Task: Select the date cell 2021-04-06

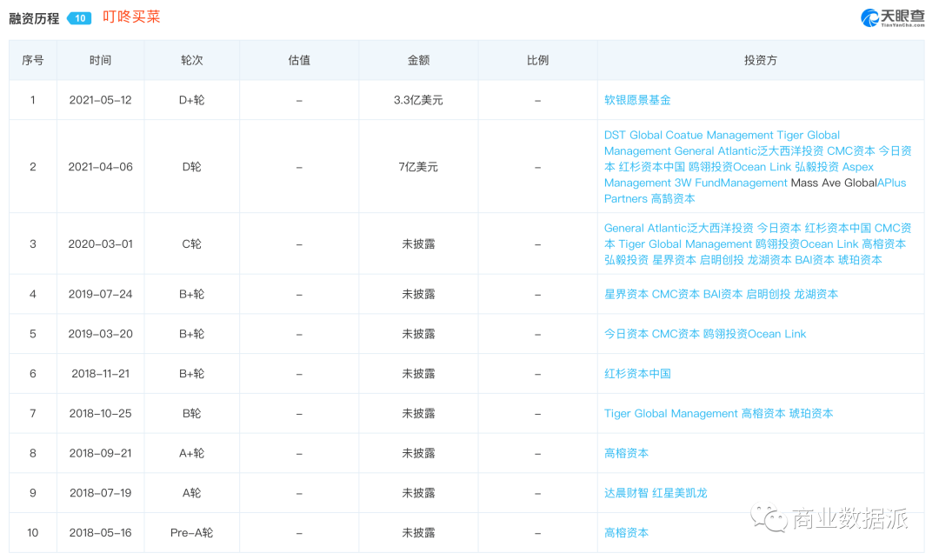Action: [101, 167]
